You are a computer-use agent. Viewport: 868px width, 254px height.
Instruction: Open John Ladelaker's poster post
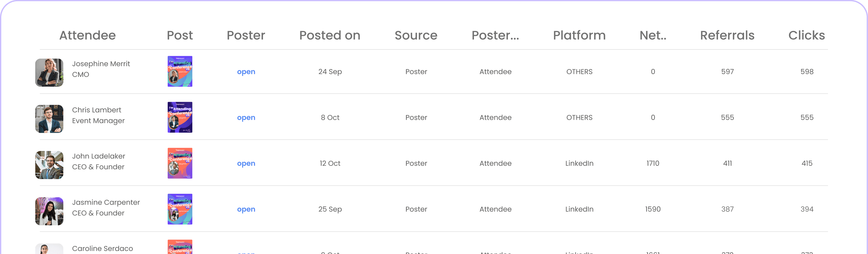click(x=246, y=163)
